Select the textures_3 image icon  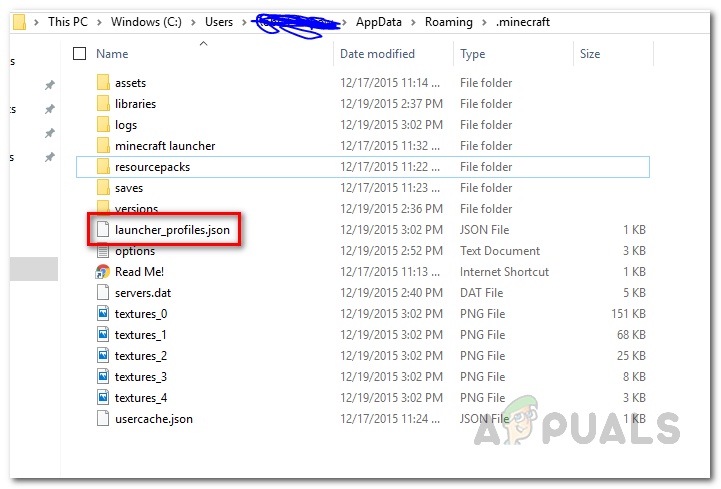[103, 377]
